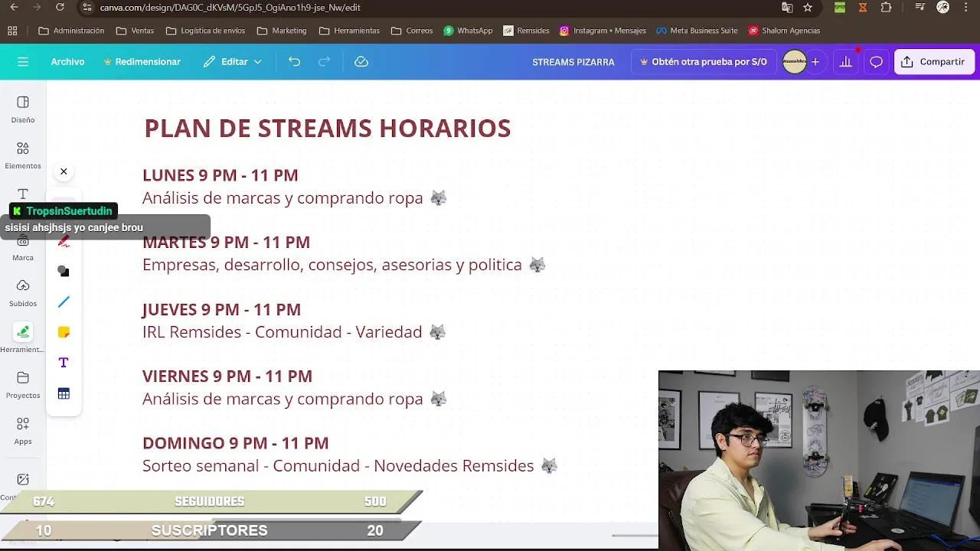Open the Remsides profile avatar
This screenshot has height=551, width=980.
tap(795, 62)
